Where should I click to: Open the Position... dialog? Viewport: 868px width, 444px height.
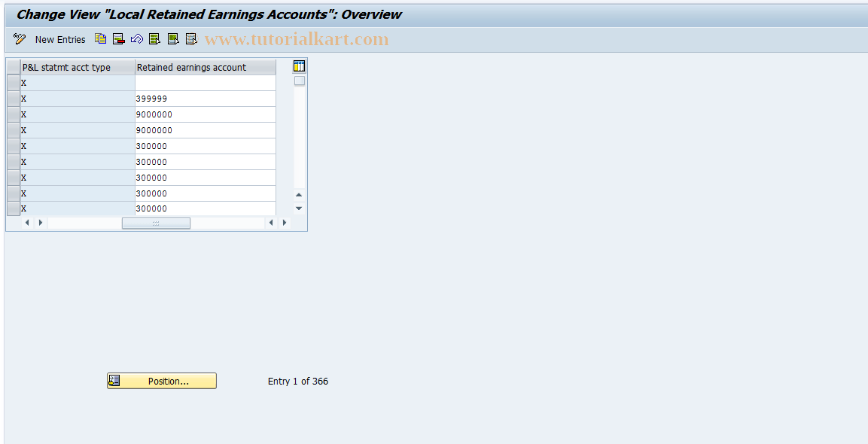click(x=161, y=381)
